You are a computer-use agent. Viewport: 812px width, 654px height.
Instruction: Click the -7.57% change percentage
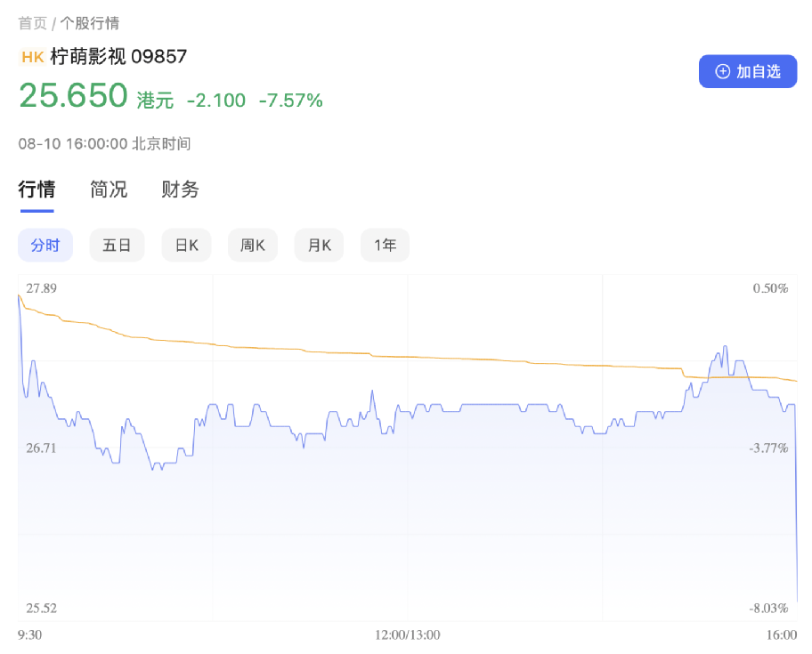click(290, 101)
